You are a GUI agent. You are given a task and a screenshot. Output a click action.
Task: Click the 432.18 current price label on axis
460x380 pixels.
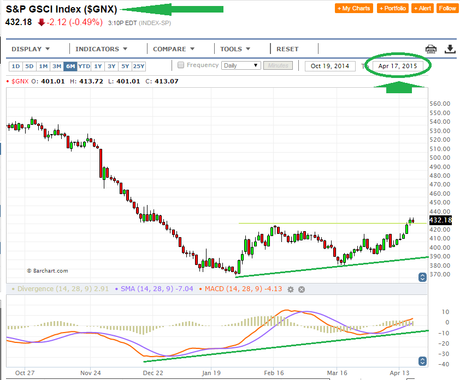[440, 220]
